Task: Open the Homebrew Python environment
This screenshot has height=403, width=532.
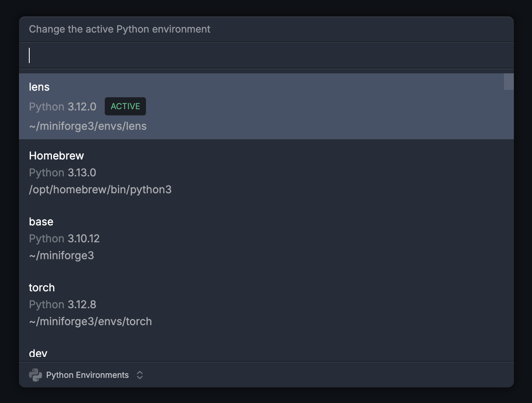Action: tap(56, 156)
